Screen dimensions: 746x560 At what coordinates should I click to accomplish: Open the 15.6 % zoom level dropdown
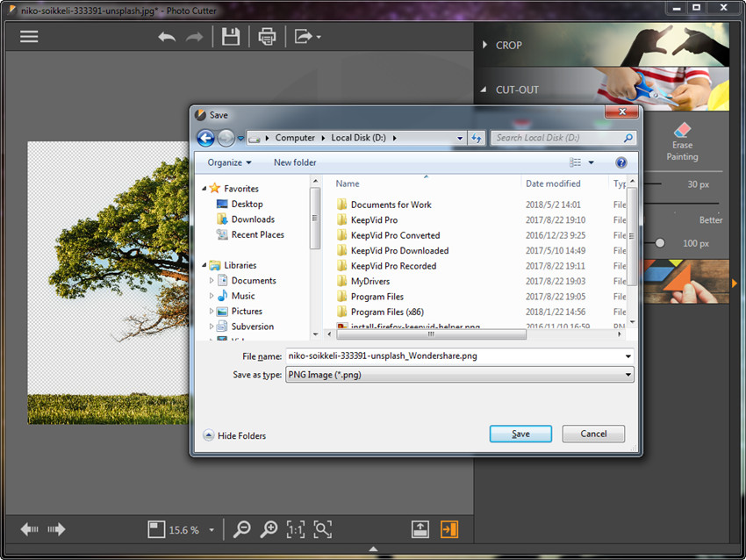(x=212, y=530)
